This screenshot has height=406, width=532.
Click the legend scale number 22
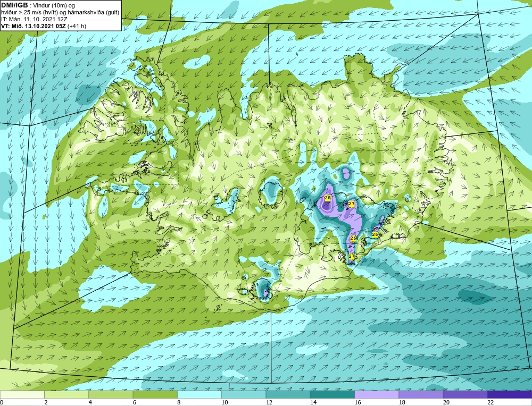point(491,402)
